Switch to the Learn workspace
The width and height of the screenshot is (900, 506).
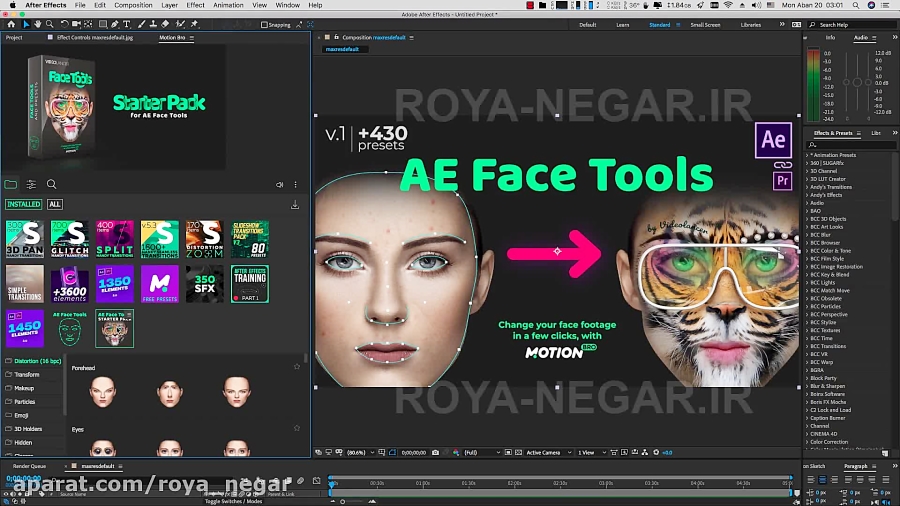pos(622,25)
